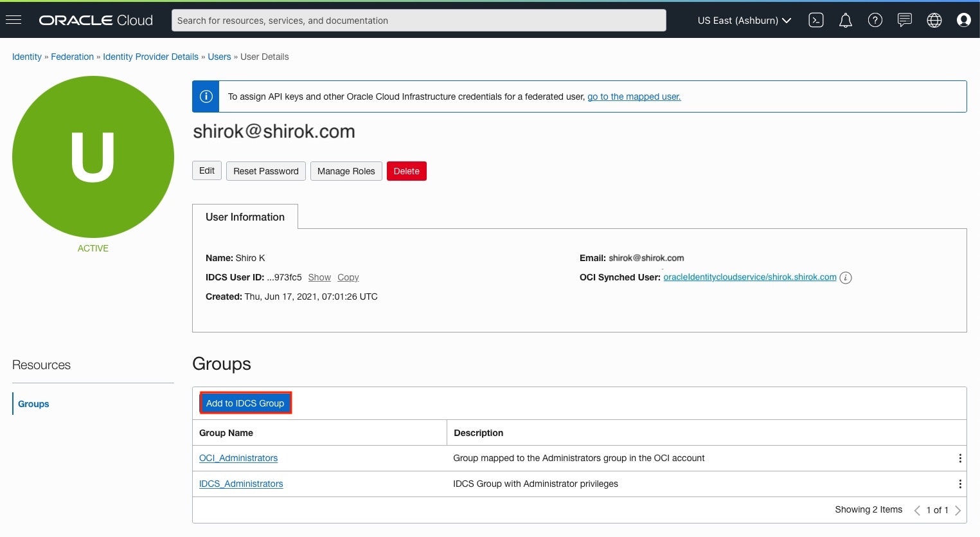980x537 pixels.
Task: Click the ACTIVE status label
Action: click(93, 248)
